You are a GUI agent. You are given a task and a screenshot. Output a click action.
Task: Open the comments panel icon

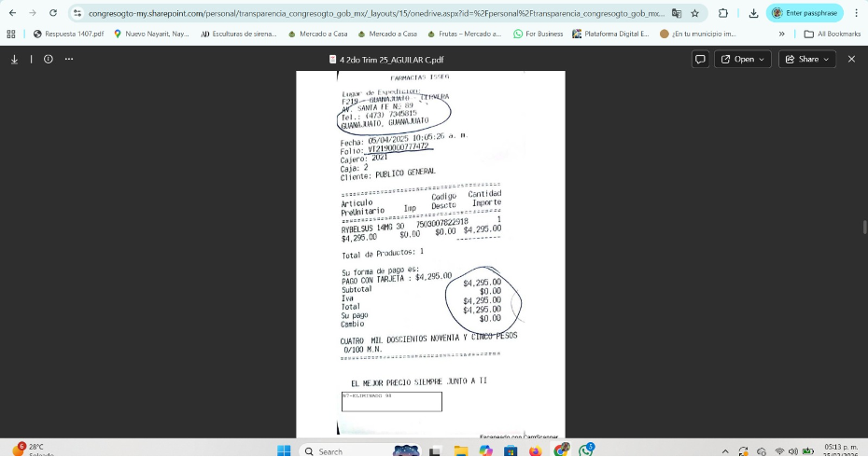coord(699,59)
